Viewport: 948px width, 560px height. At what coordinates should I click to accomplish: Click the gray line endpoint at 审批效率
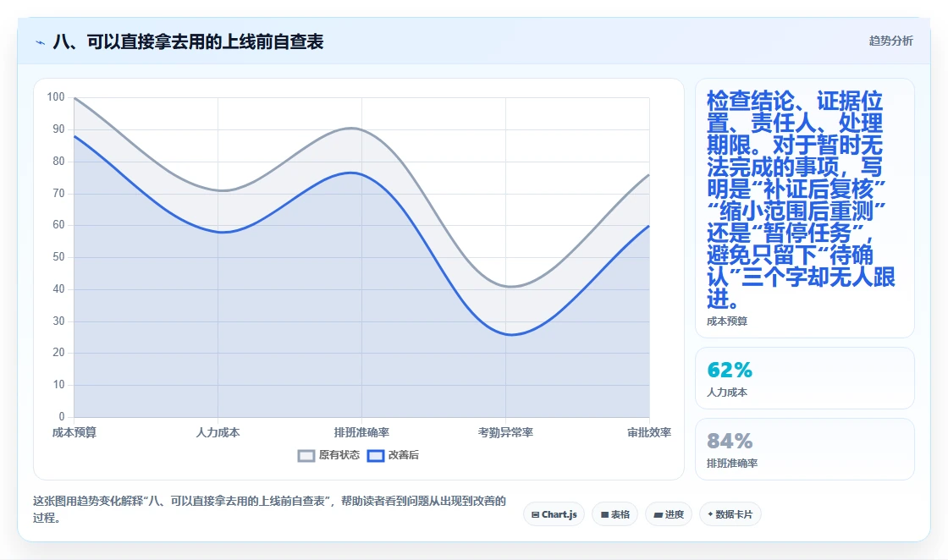(648, 174)
